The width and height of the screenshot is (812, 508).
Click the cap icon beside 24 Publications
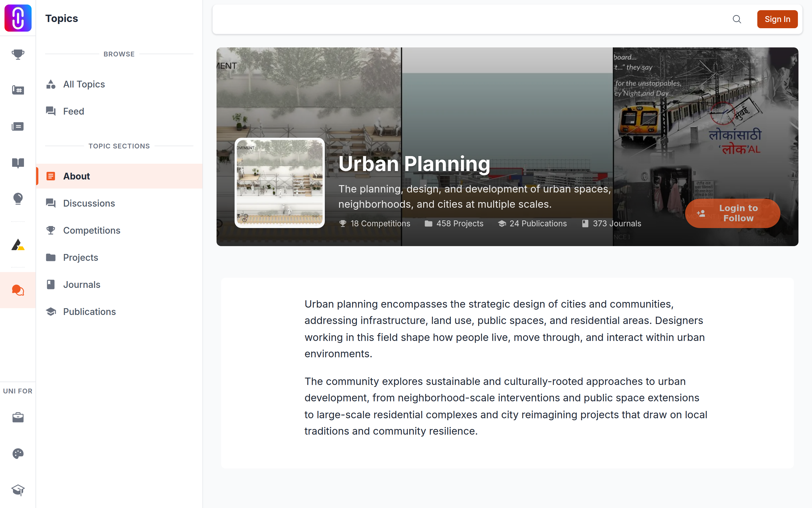[x=502, y=224]
